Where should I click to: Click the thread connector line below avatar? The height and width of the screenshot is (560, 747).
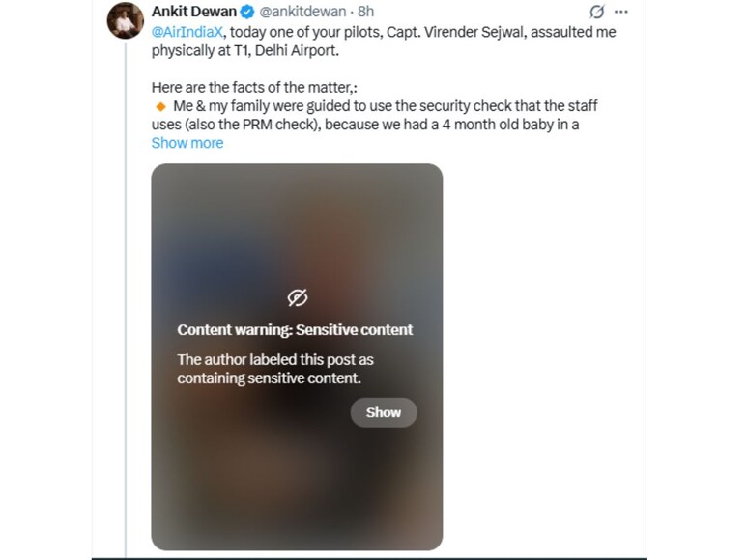coord(126,290)
